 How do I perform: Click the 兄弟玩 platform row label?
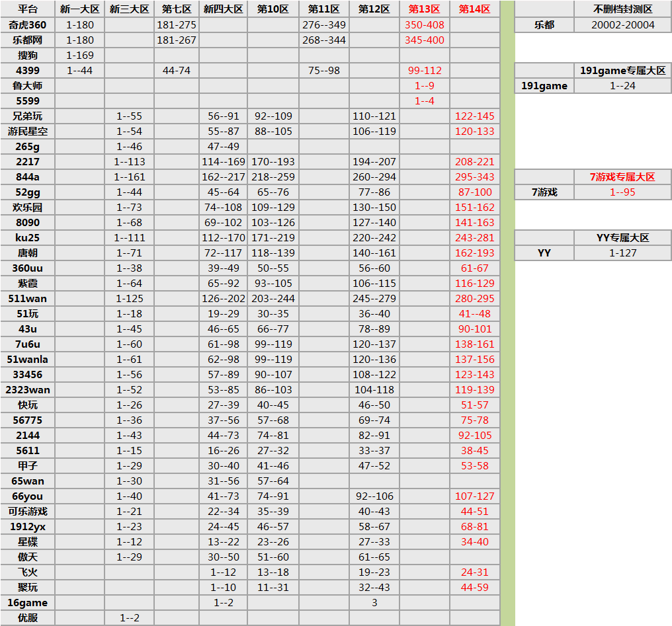click(x=27, y=116)
